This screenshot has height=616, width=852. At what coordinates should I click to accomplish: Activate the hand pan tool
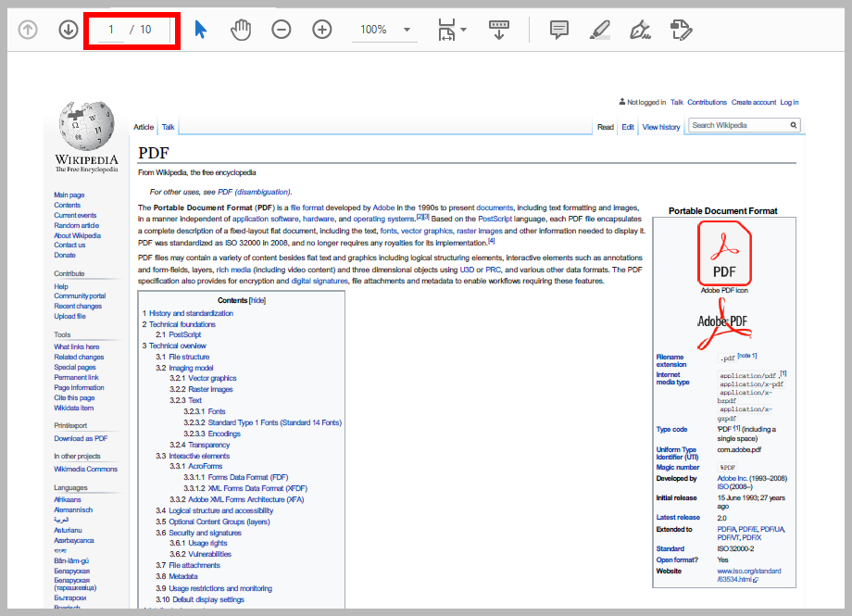tap(241, 30)
